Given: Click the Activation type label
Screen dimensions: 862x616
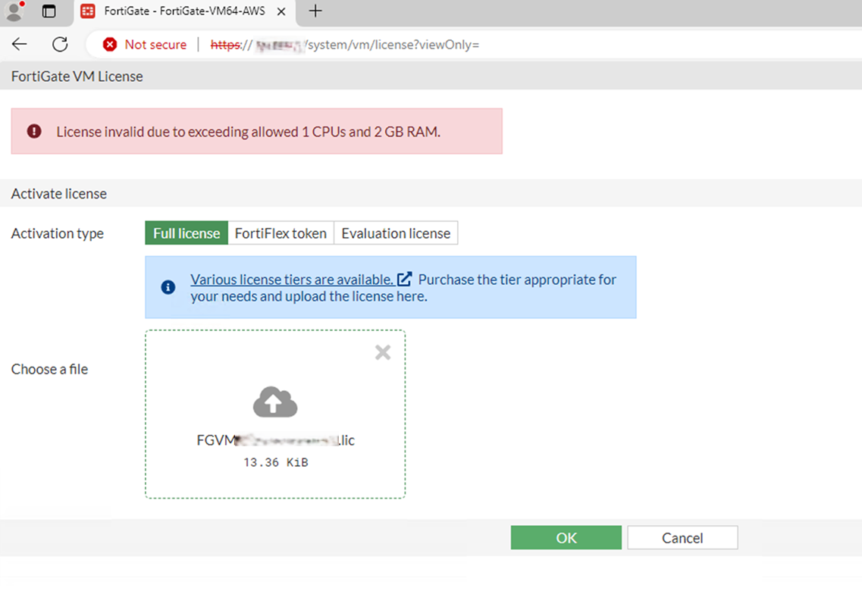Looking at the screenshot, I should pyautogui.click(x=57, y=233).
